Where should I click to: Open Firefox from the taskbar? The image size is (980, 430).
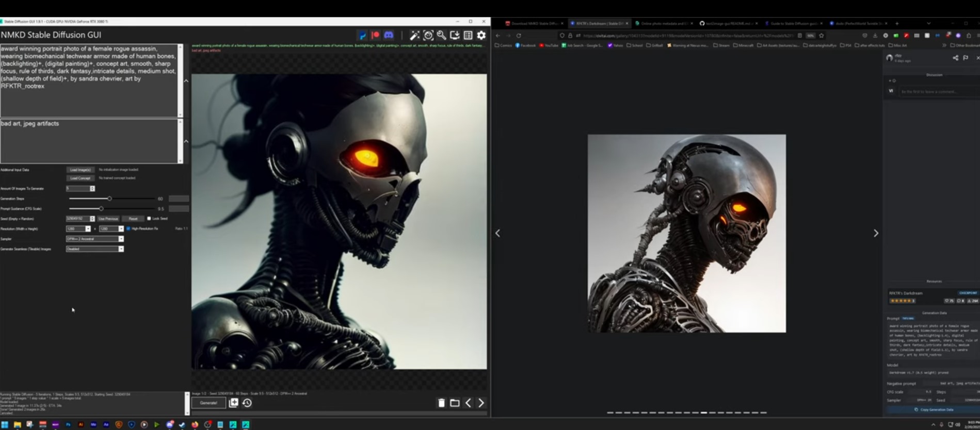click(x=195, y=425)
